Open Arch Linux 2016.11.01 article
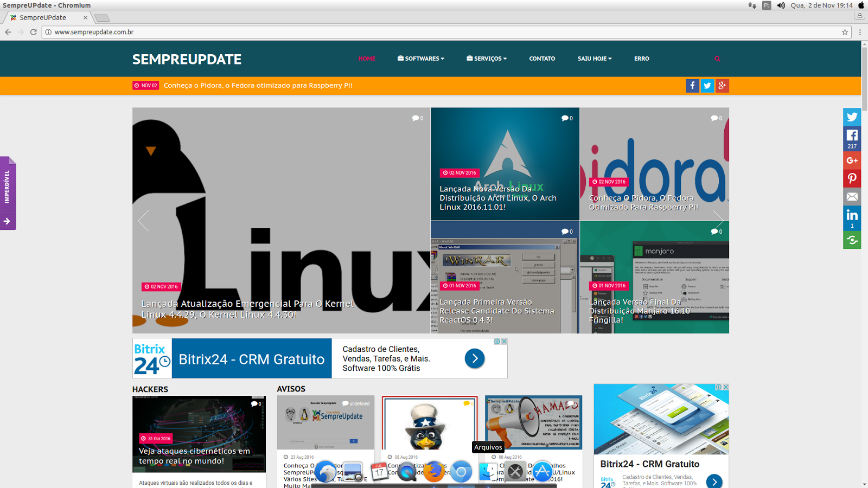The height and width of the screenshot is (488, 868). coord(498,198)
